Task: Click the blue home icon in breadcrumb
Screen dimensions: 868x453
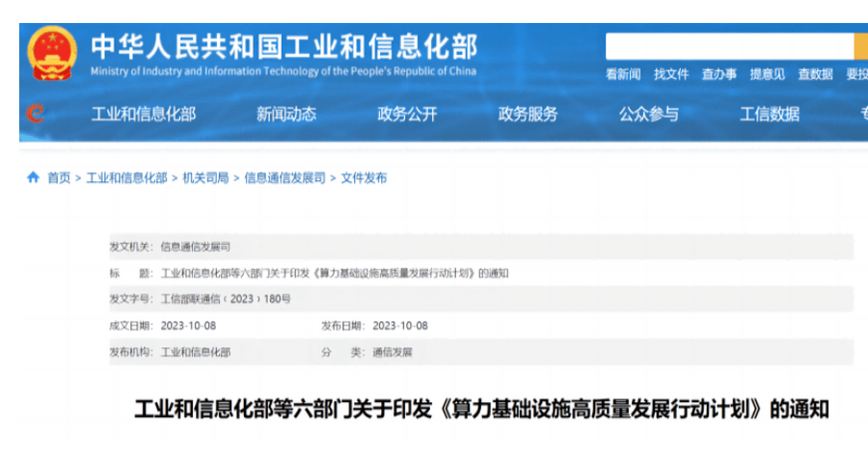Action: [34, 177]
